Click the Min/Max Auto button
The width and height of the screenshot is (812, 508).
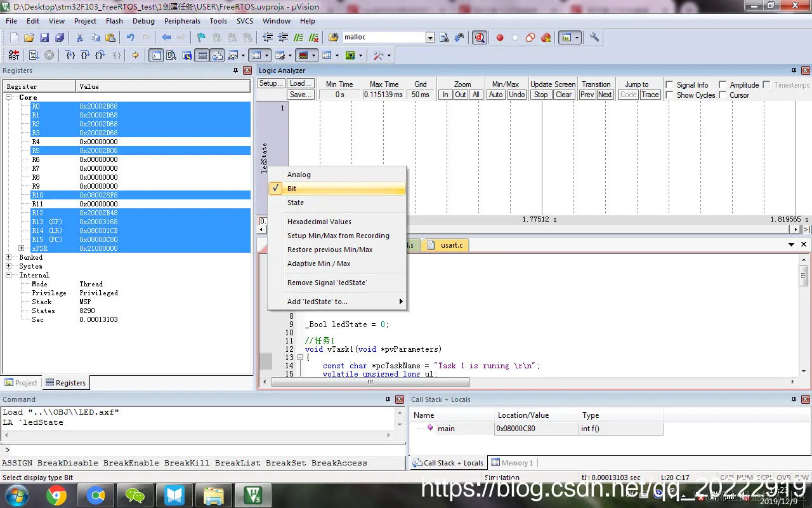coord(496,95)
